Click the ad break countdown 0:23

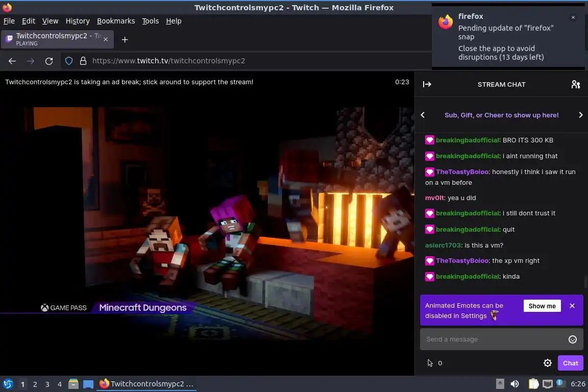coord(402,82)
